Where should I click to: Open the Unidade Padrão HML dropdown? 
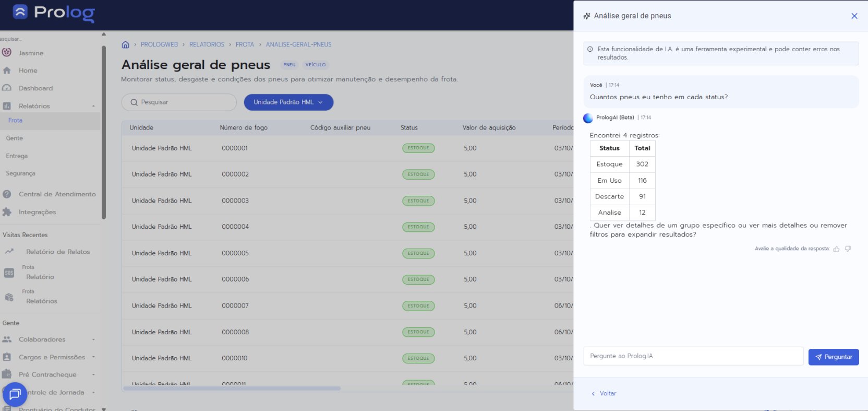(x=288, y=102)
